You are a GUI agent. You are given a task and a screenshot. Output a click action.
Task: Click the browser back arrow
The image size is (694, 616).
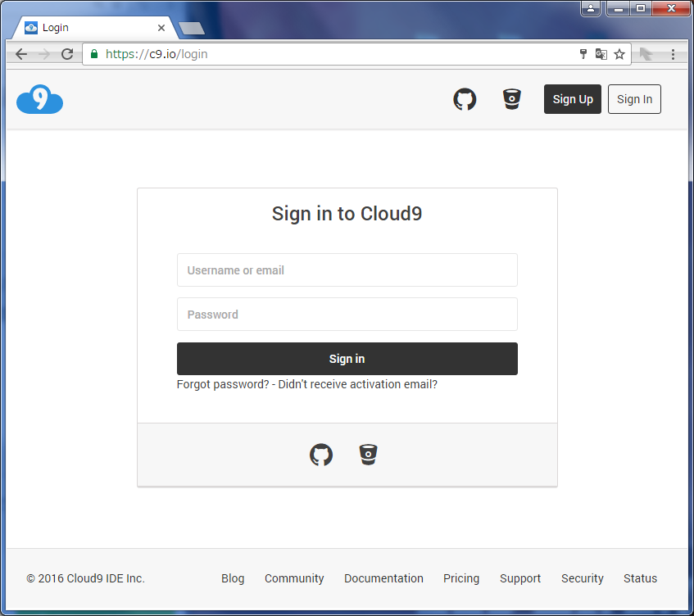21,54
